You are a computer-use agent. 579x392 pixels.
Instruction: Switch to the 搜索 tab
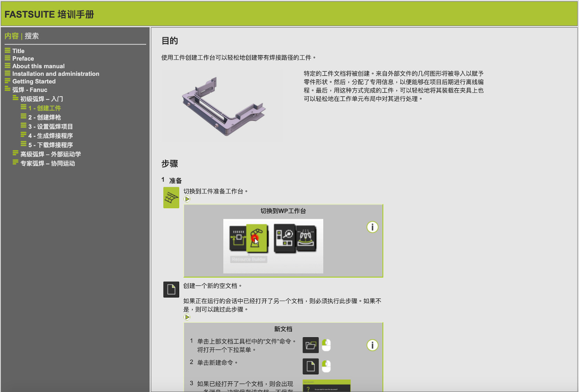(x=32, y=36)
